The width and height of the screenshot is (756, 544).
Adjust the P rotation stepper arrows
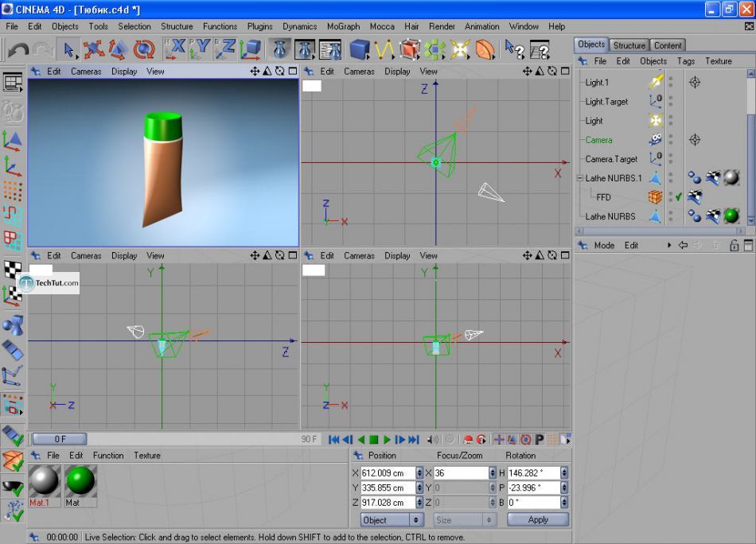coord(564,488)
